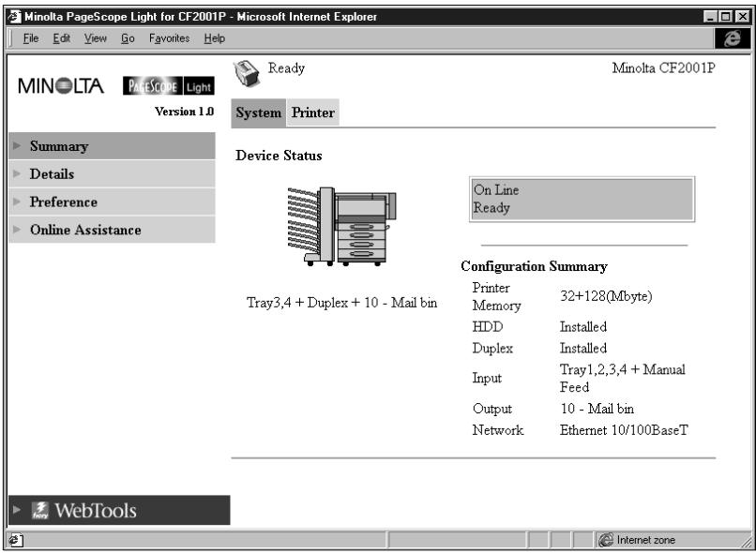This screenshot has width=756, height=553.
Task: Close the Internet Explorer window
Action: 743,17
